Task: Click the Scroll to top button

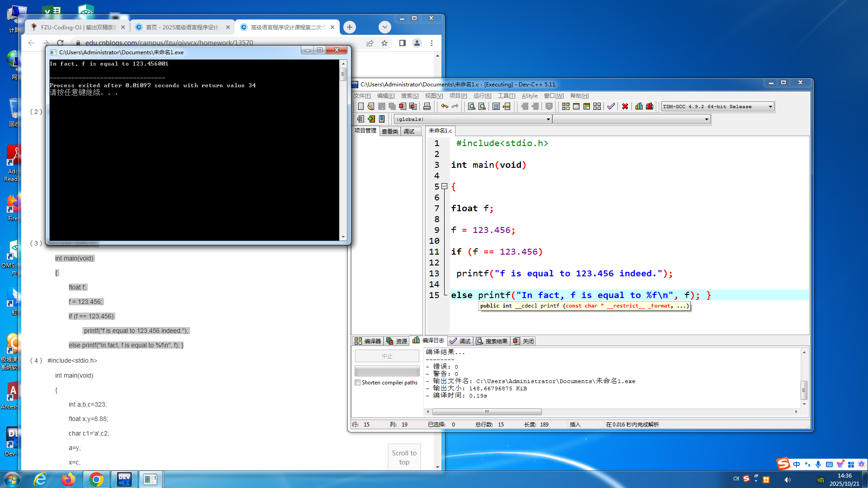Action: point(404,457)
